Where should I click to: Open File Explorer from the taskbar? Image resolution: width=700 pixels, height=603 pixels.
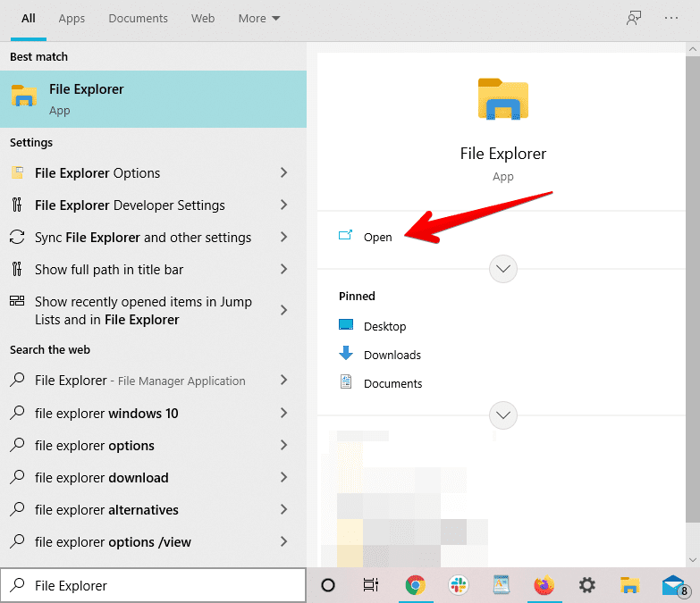point(630,585)
